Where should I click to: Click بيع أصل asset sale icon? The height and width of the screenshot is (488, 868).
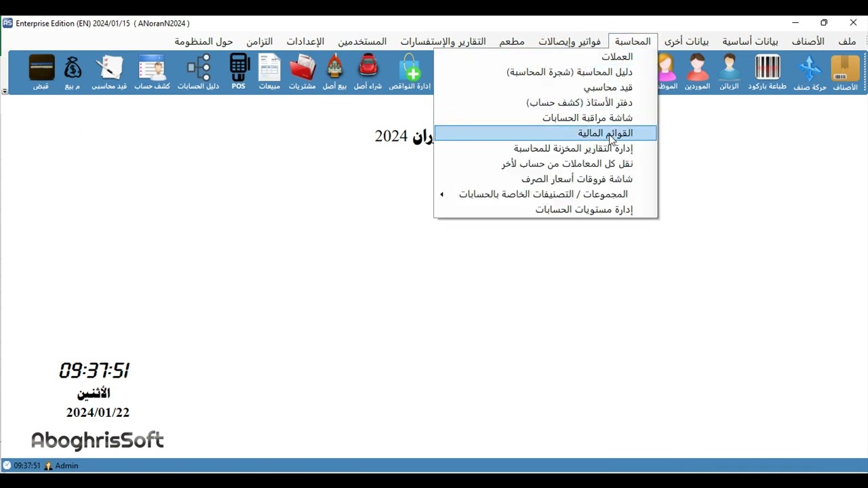[x=335, y=73]
